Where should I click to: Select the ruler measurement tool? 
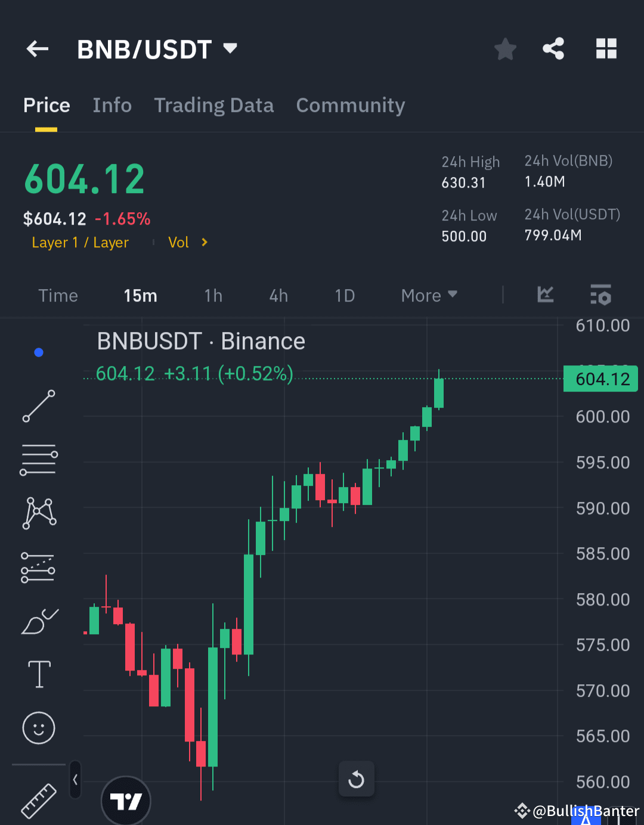click(x=38, y=801)
